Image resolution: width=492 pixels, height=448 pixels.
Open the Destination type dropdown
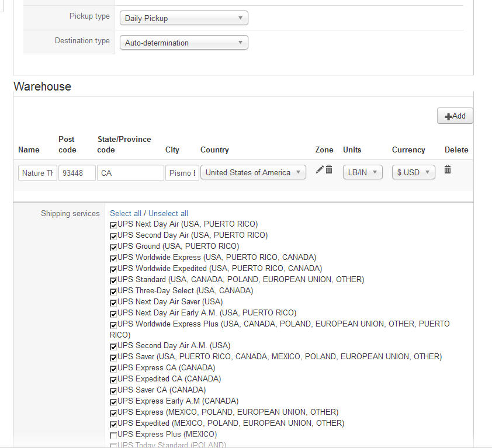184,43
